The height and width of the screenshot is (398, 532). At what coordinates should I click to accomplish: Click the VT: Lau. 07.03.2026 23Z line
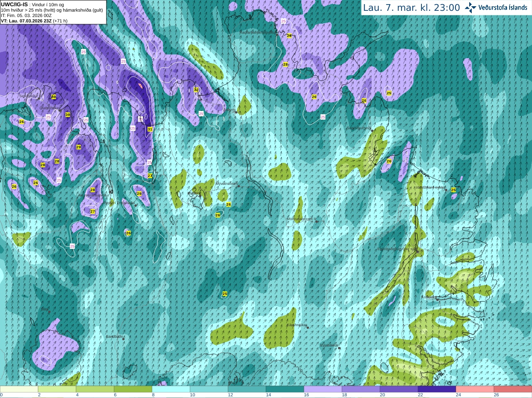[x=34, y=21]
